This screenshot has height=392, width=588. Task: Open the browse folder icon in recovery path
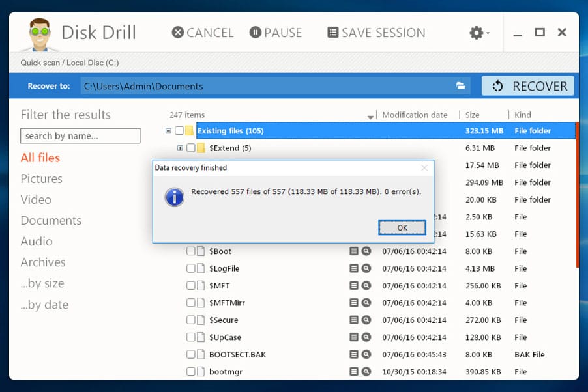[x=461, y=86]
